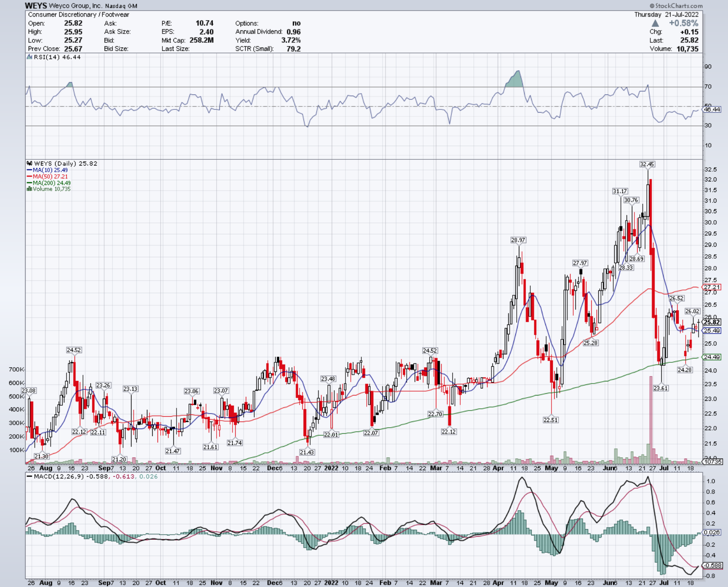Click the 23.61 low price label

click(x=661, y=388)
